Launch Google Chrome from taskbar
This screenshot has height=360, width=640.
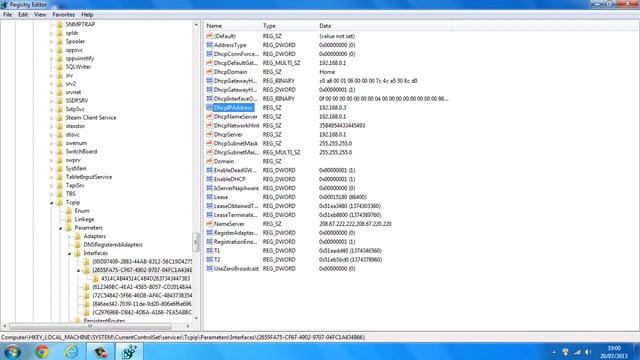(41, 351)
